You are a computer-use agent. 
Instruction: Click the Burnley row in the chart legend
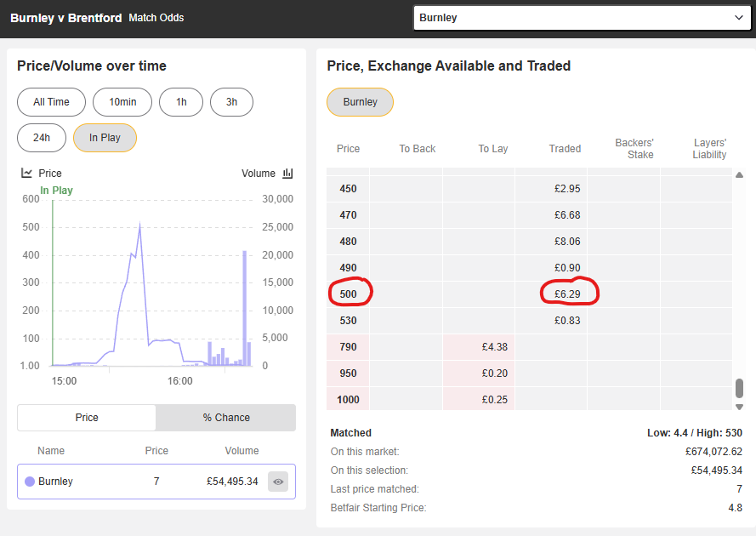[x=156, y=482]
